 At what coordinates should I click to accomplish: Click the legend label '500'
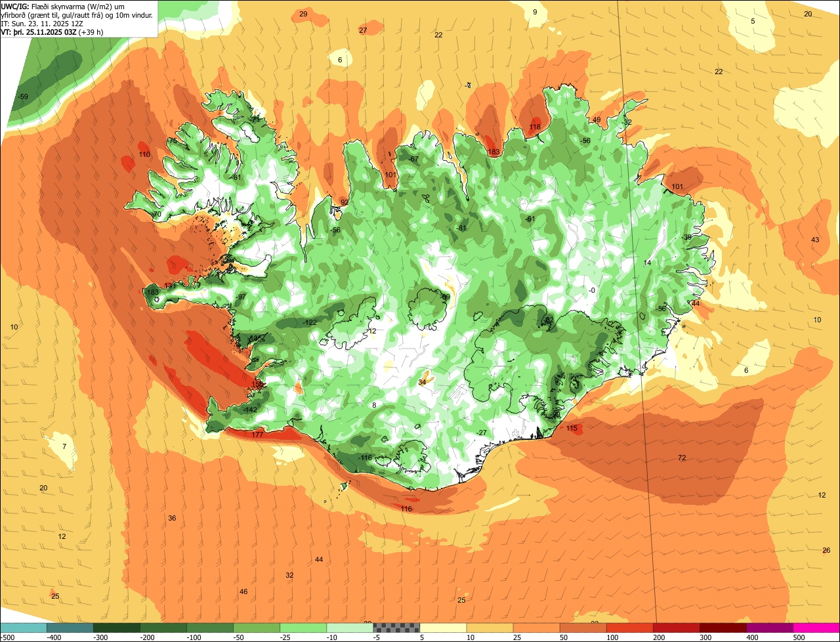pyautogui.click(x=798, y=637)
